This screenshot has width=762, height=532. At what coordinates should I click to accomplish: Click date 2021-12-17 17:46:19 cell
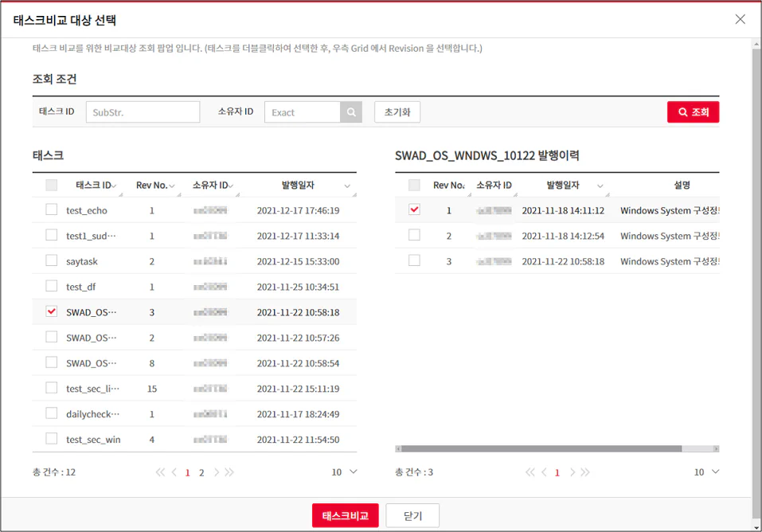click(298, 210)
